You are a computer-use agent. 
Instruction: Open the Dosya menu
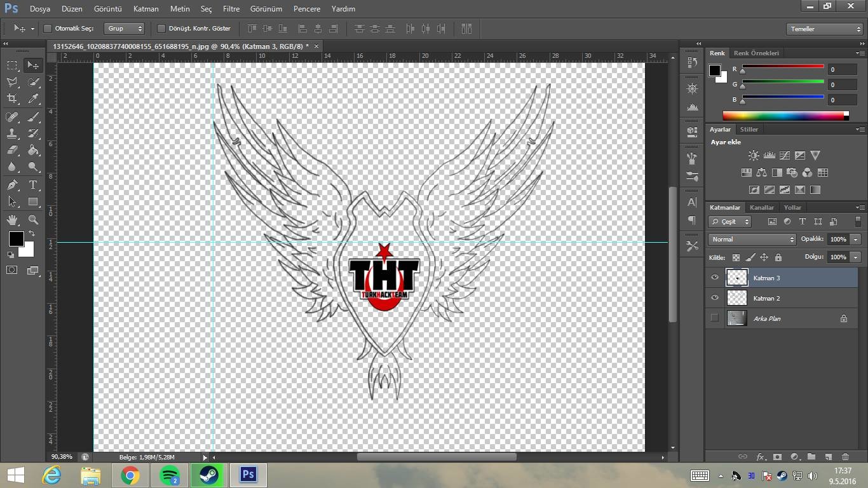[x=39, y=9]
